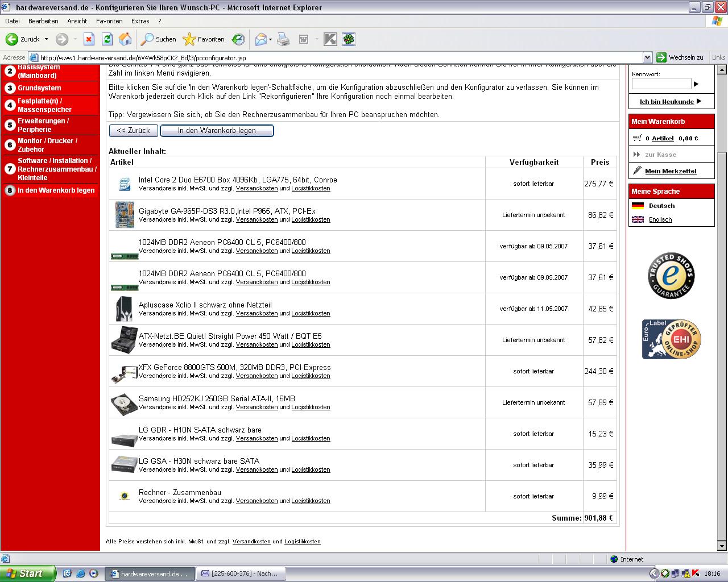Screen dimensions: 728x582
Task: Click the Mail envelope toolbar icon
Action: point(260,39)
